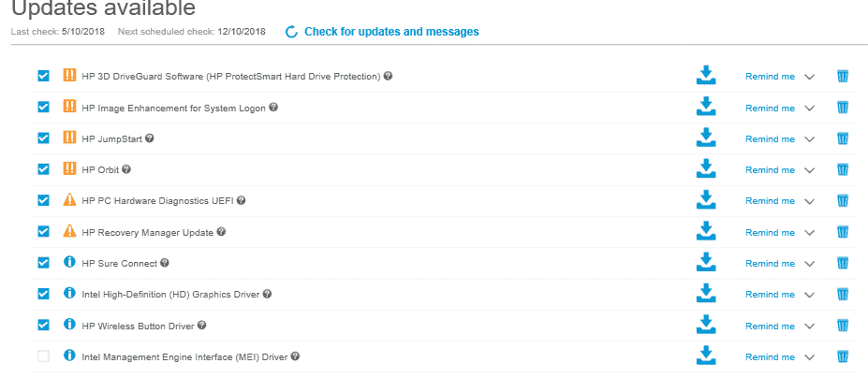
Task: Open help icon for HP Sure Connect
Action: [x=165, y=263]
